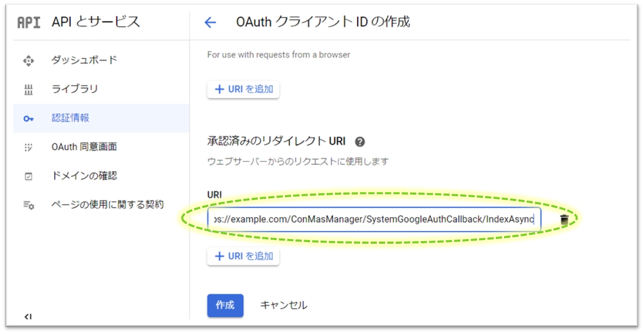The image size is (644, 334).
Task: Select 認証情報 menu item
Action: [x=70, y=118]
